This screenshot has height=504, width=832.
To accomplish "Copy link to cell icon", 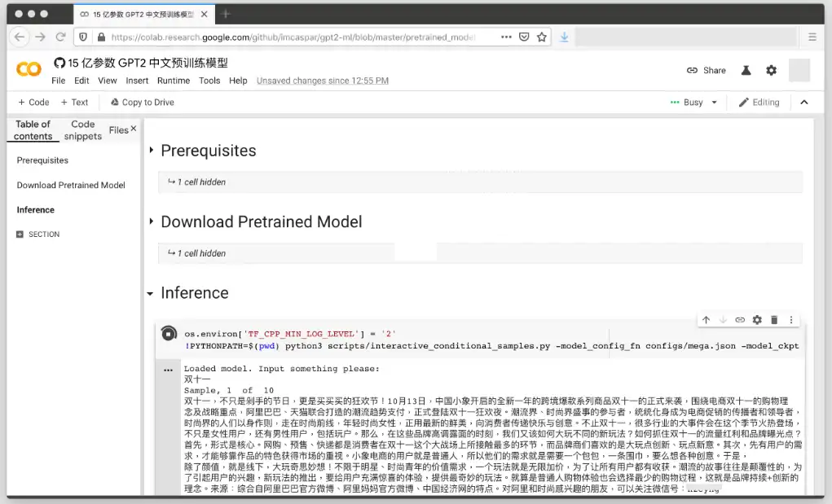I will (740, 320).
